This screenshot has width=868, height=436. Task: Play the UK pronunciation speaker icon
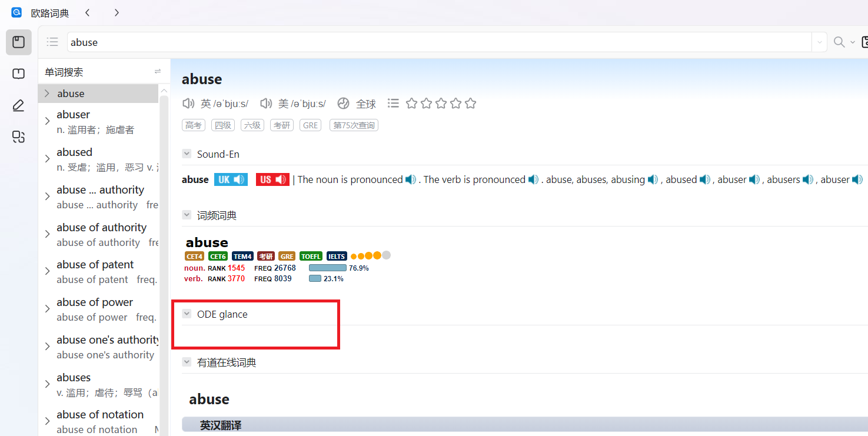188,104
